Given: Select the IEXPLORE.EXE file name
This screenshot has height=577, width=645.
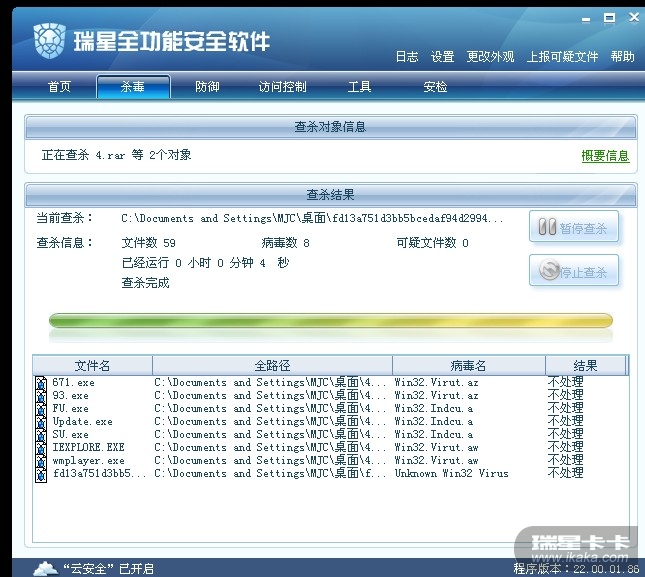Looking at the screenshot, I should pyautogui.click(x=88, y=447).
